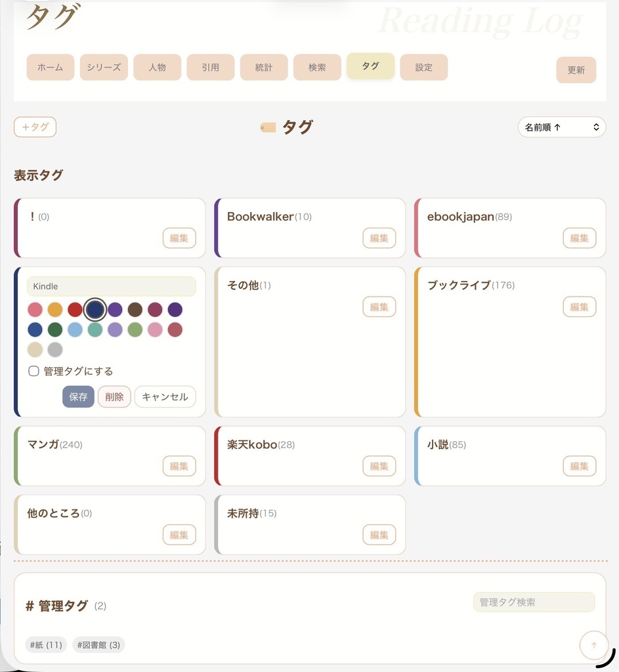This screenshot has height=672, width=619.
Task: Open the #図書館 management tag
Action: (98, 644)
